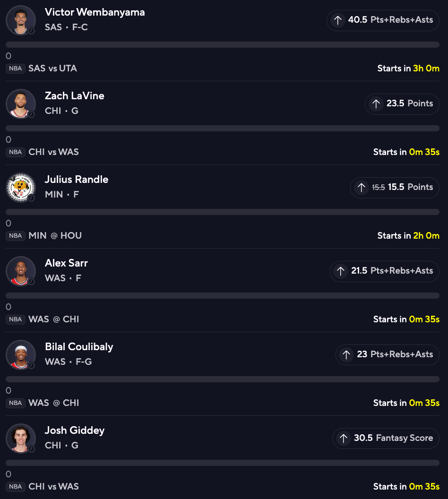Select the 40.5 Pts+Rebs+Asts pick pill
The height and width of the screenshot is (499, 448).
[x=383, y=20]
